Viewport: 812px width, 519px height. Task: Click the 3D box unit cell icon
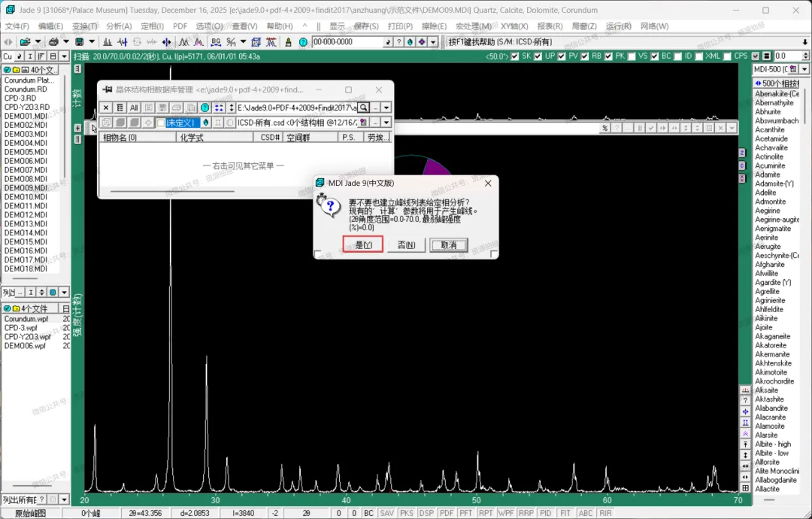pos(256,42)
